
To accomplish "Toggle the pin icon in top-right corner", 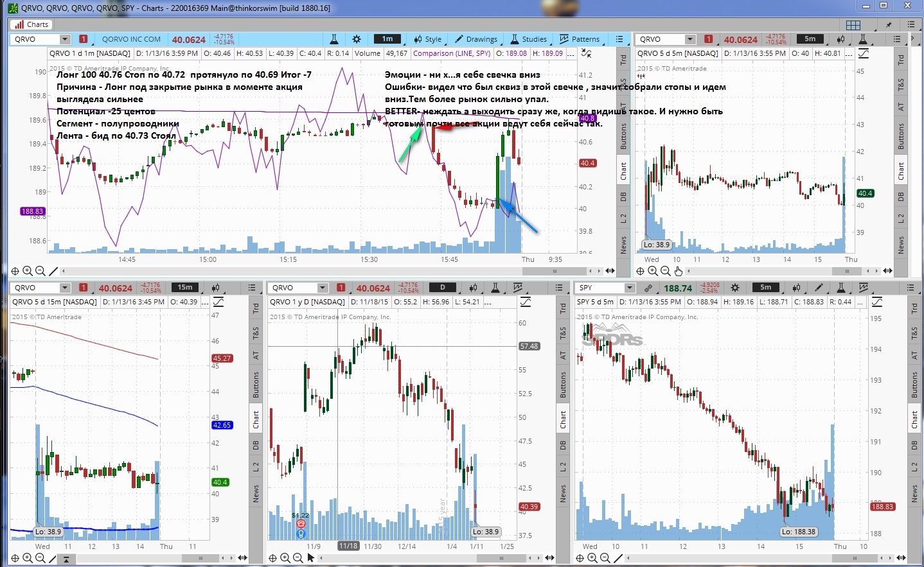I will click(889, 24).
